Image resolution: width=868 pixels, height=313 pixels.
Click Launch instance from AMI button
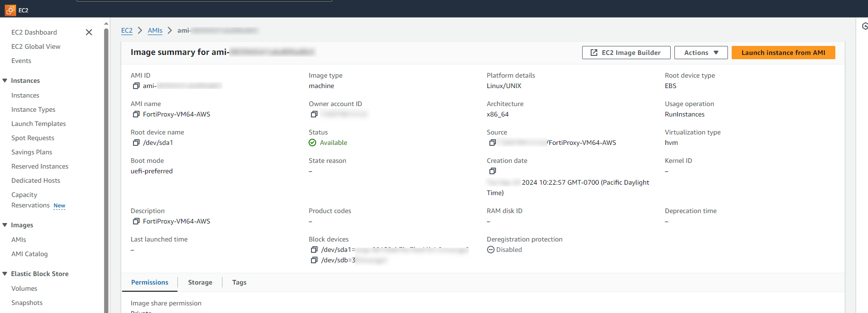[783, 53]
